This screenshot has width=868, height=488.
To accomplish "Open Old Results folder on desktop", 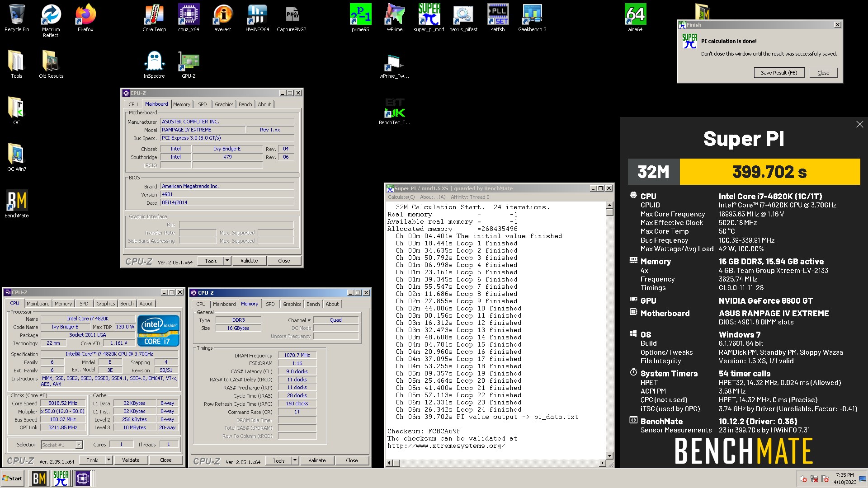I will click(x=51, y=64).
